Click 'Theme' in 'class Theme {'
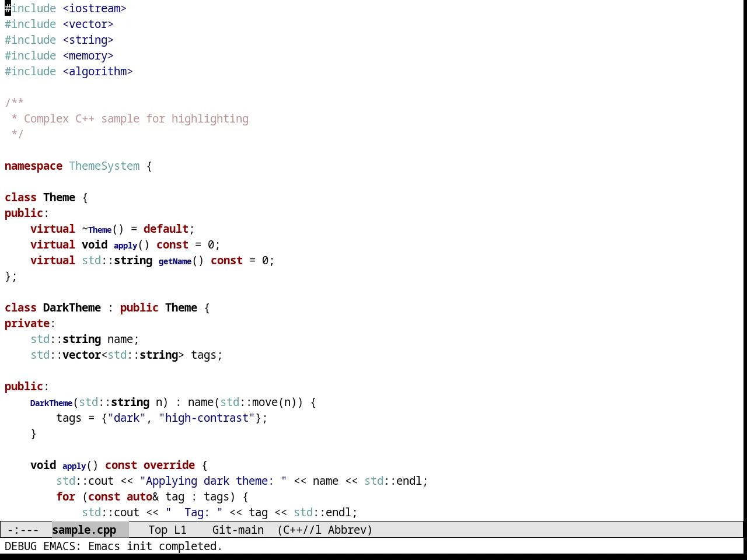Image resolution: width=747 pixels, height=560 pixels. pos(59,197)
